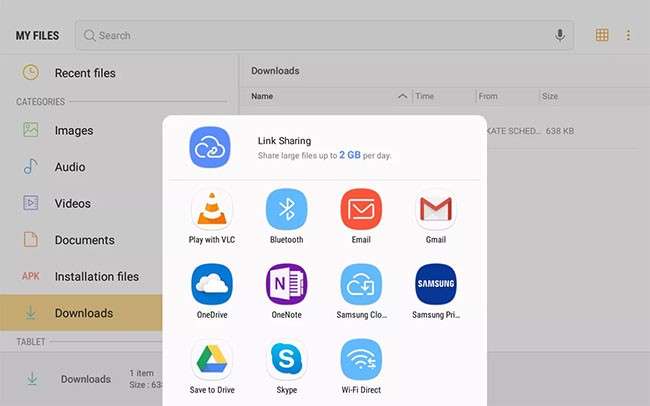Share through Skype
Image resolution: width=650 pixels, height=406 pixels.
286,359
